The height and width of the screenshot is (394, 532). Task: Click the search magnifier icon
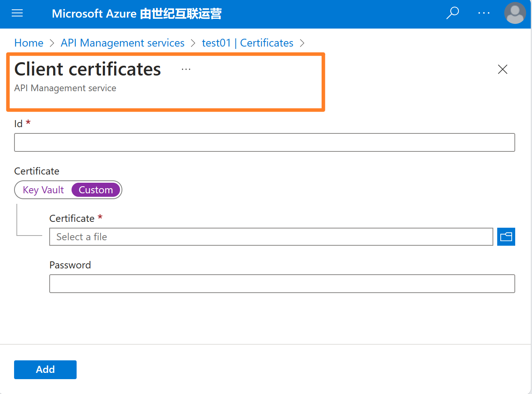click(x=452, y=13)
